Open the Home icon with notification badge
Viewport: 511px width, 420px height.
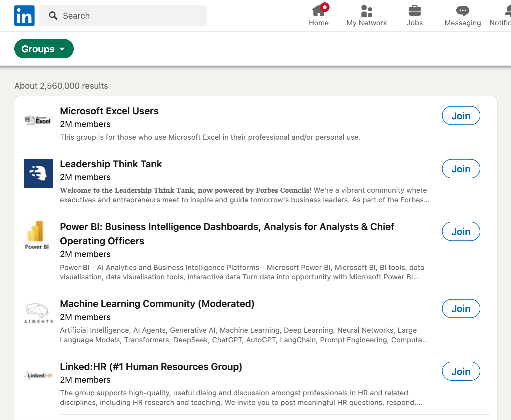click(x=320, y=10)
